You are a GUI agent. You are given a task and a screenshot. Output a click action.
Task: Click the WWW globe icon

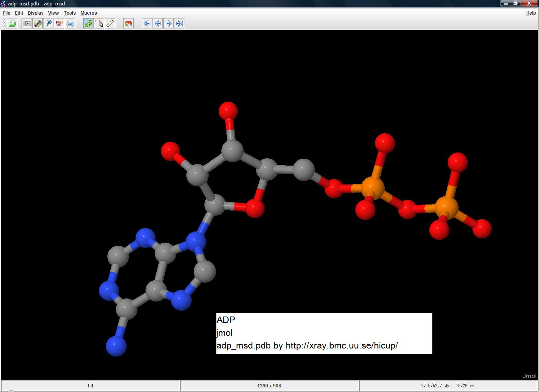(x=37, y=23)
